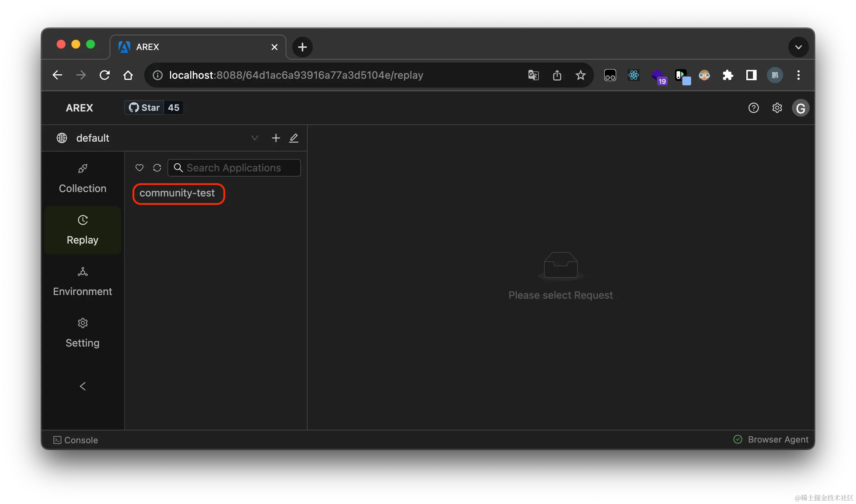Open help via question mark icon

[753, 108]
